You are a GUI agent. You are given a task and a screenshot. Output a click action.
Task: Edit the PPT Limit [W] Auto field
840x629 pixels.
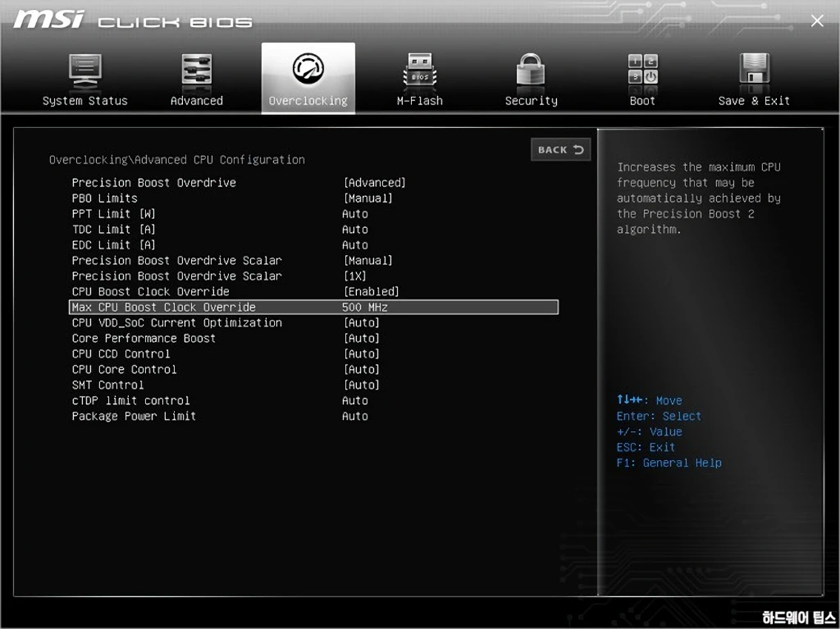click(x=355, y=214)
